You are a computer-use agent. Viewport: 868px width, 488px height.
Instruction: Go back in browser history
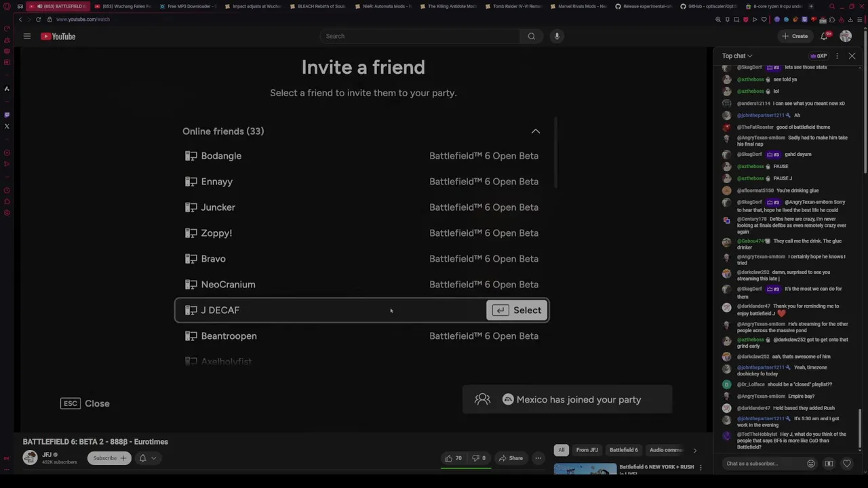click(20, 19)
